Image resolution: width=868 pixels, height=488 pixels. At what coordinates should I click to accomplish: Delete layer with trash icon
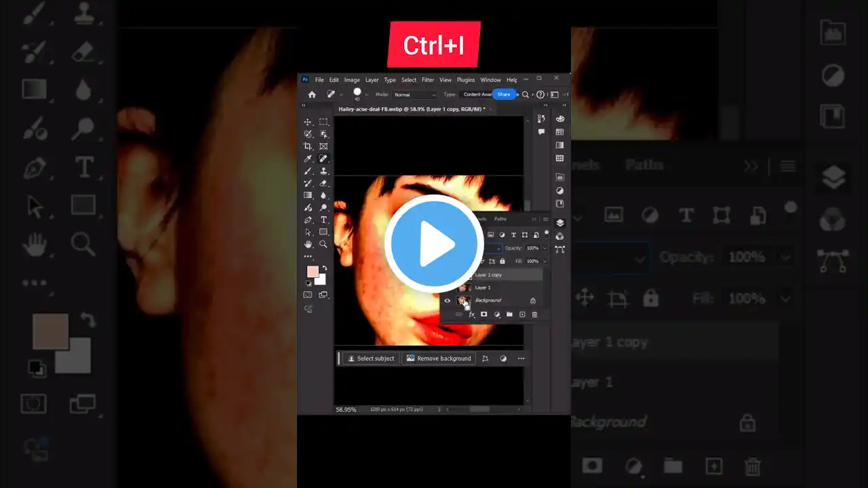(534, 314)
